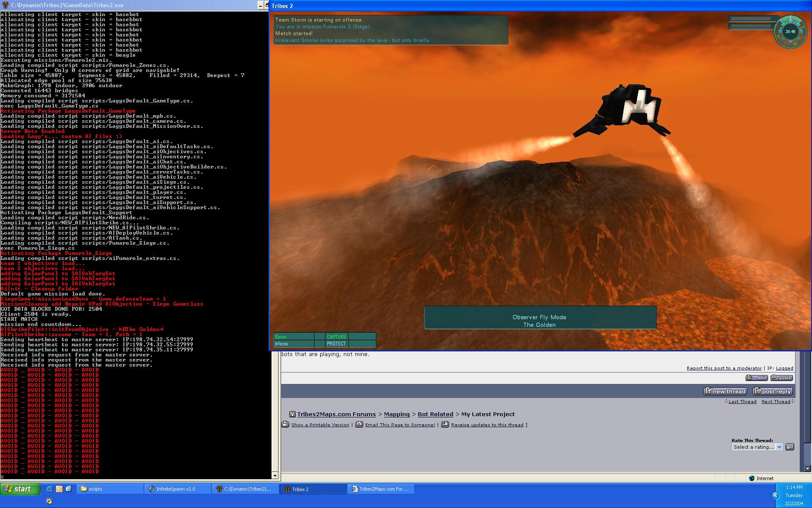
Task: Click the printer icon beside Show a Printable Version
Action: tap(285, 424)
